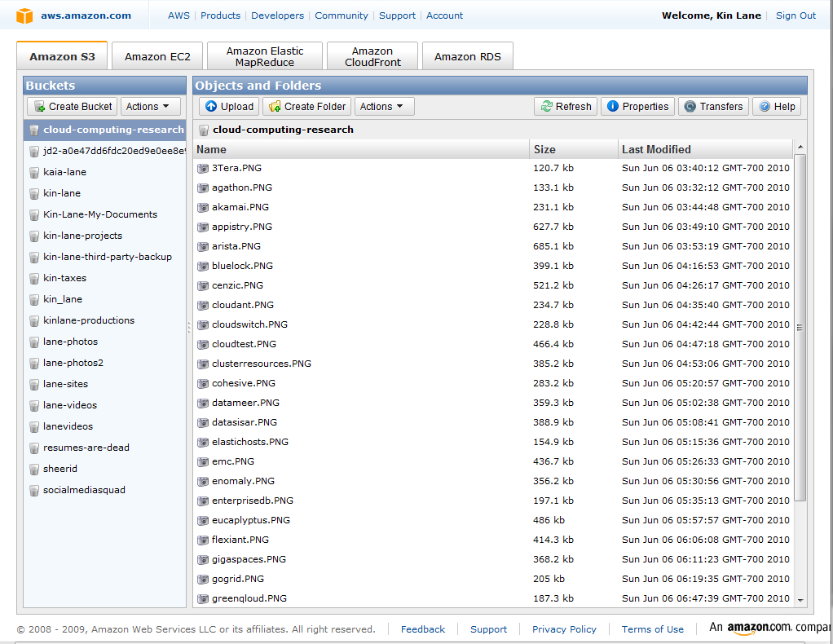This screenshot has width=833, height=644.
Task: Click bucket icon beside kaia-lane
Action: pyautogui.click(x=34, y=172)
